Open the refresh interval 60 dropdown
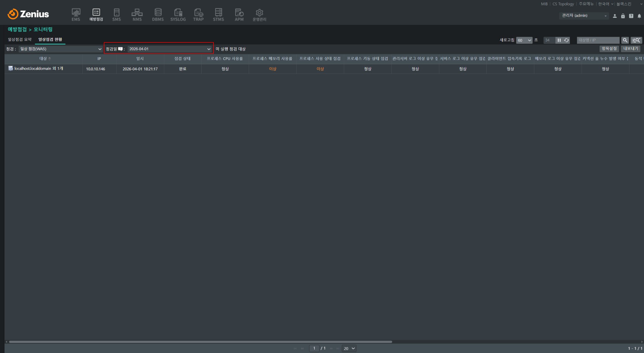This screenshot has height=353, width=644. [524, 40]
